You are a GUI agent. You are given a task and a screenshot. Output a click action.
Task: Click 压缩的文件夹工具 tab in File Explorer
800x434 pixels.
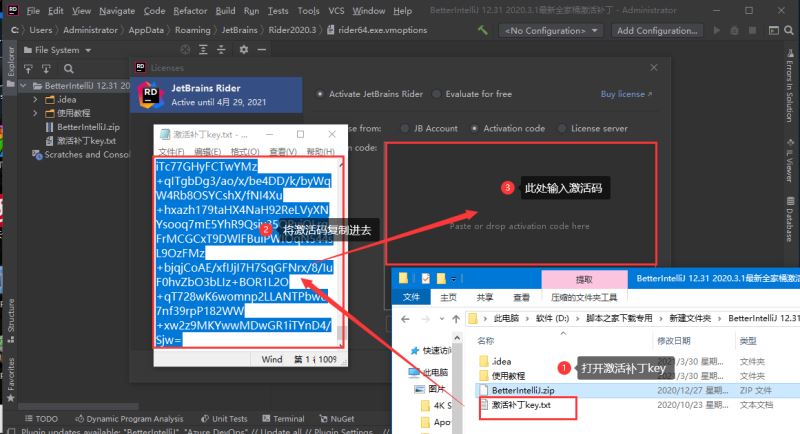coord(584,297)
